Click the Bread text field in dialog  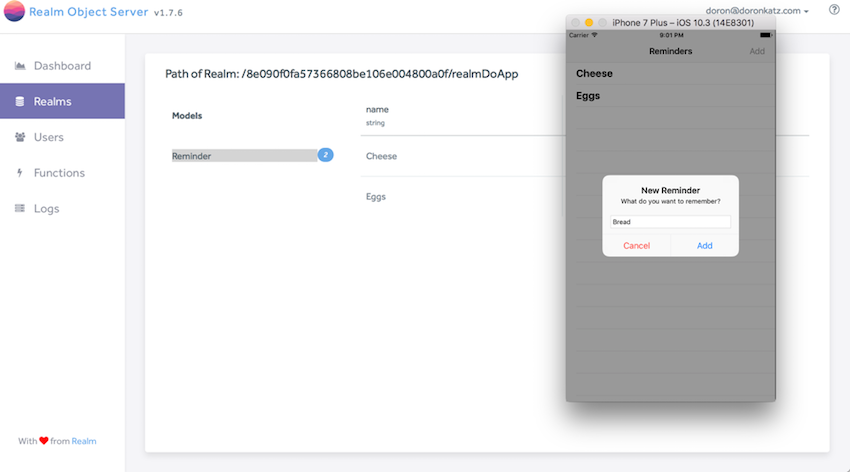tap(670, 222)
